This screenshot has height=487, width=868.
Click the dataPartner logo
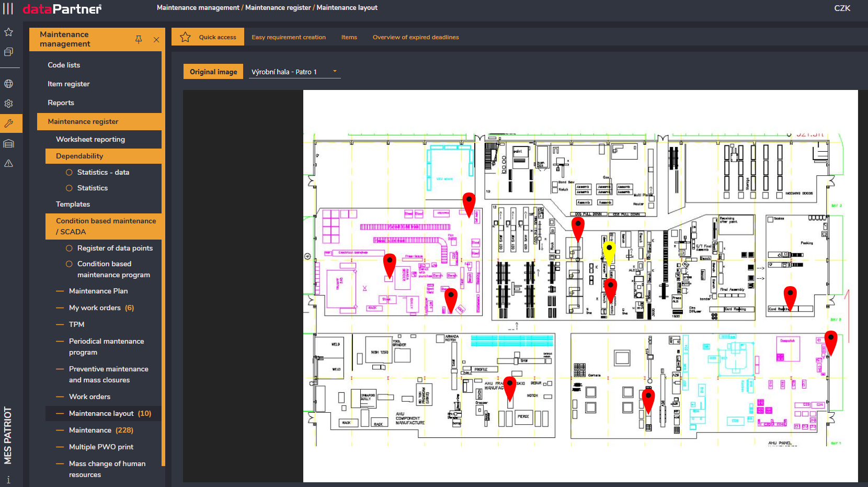click(x=62, y=8)
